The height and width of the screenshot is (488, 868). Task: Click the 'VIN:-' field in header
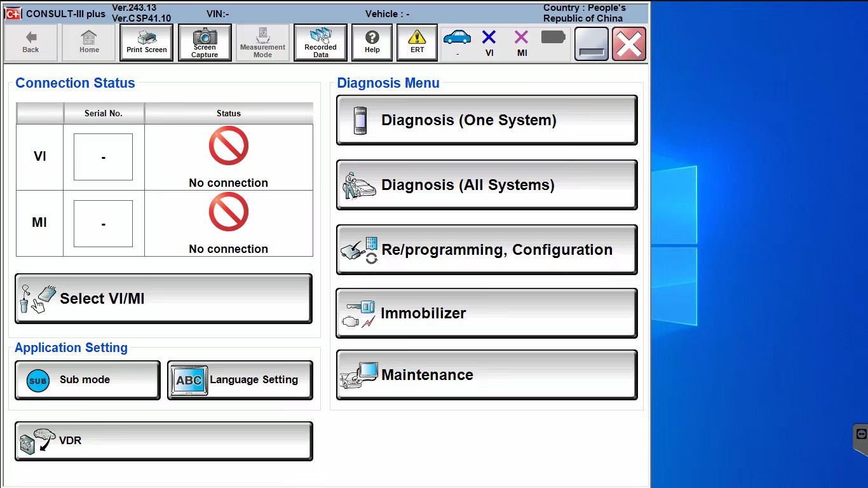(x=218, y=13)
